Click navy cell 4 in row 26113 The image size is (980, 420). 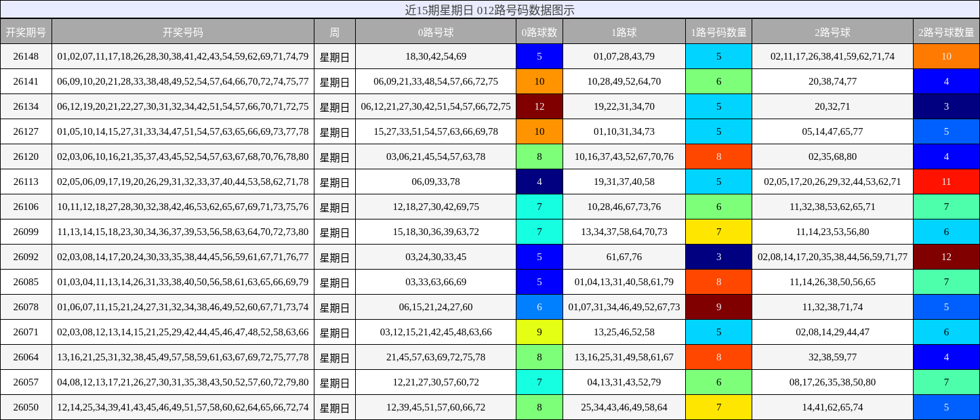tap(539, 182)
